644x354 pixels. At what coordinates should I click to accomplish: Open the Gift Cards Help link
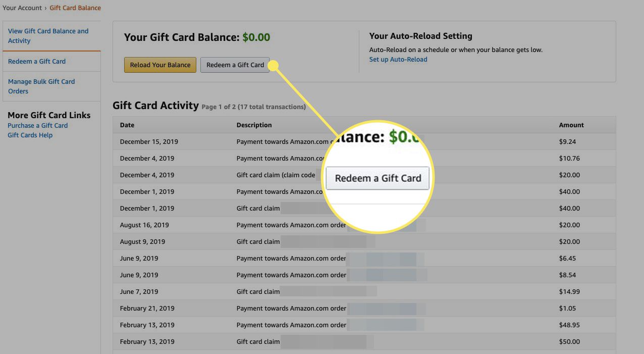(30, 135)
